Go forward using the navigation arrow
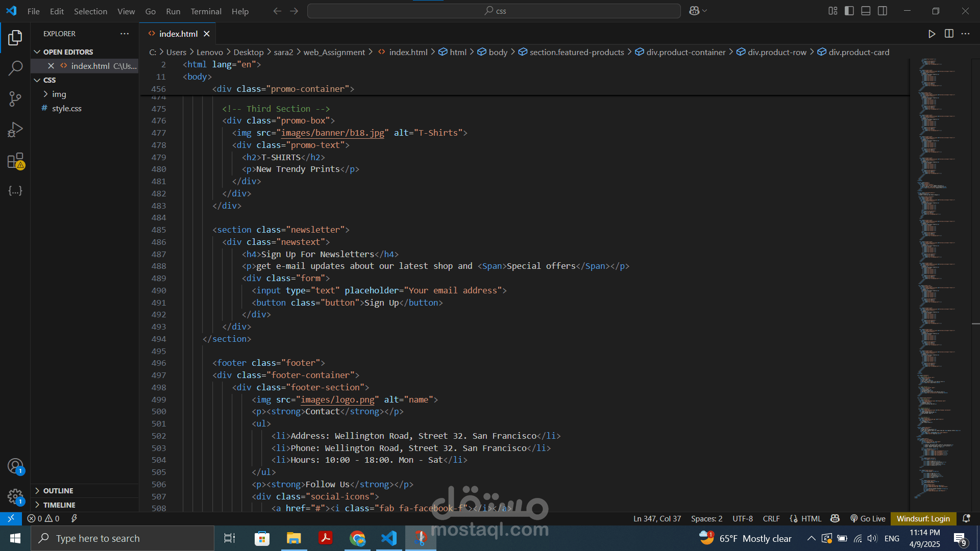980x551 pixels. pos(294,11)
